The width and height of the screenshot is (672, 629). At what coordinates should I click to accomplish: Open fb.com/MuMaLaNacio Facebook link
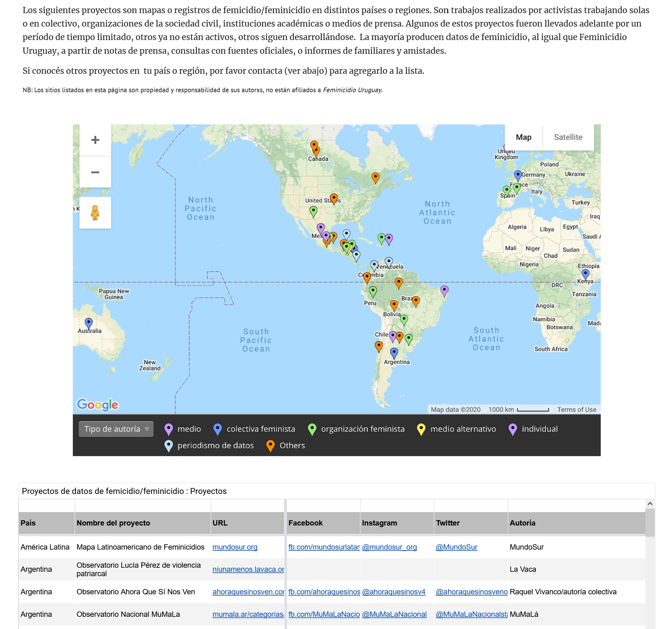pyautogui.click(x=324, y=614)
